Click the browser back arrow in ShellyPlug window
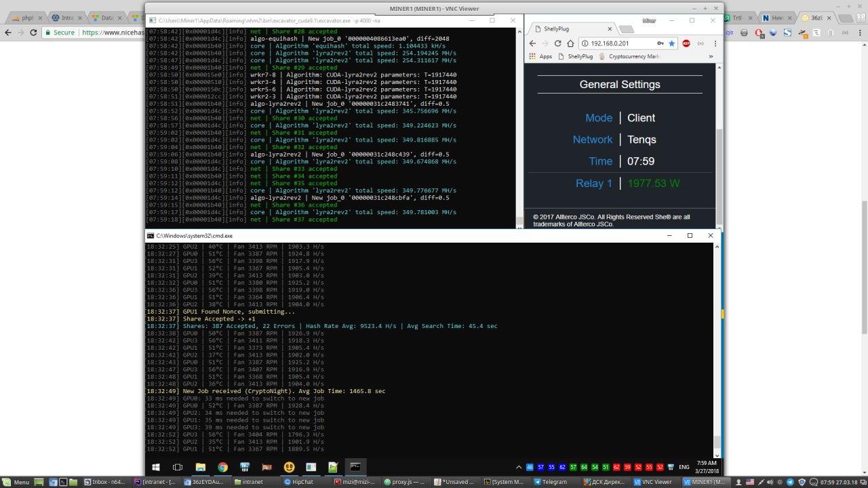The image size is (868, 488). coord(532,43)
